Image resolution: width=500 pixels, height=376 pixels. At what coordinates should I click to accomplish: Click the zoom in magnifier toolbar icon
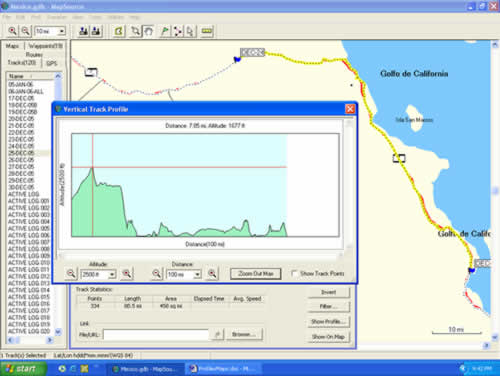click(13, 31)
